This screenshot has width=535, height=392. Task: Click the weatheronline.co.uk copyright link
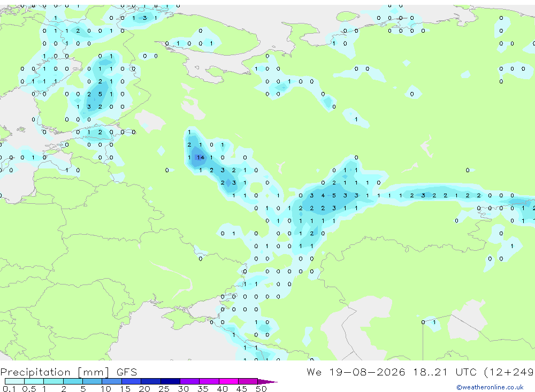[x=490, y=387]
